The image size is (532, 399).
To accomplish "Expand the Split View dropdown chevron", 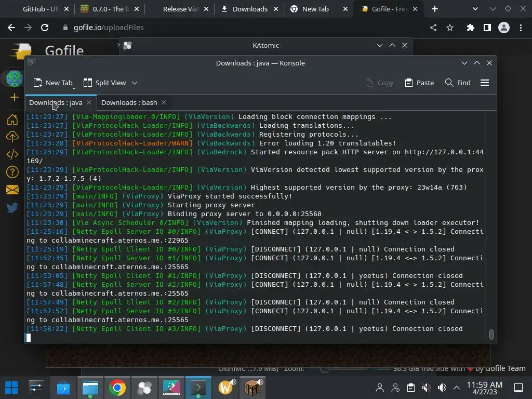I will [135, 83].
